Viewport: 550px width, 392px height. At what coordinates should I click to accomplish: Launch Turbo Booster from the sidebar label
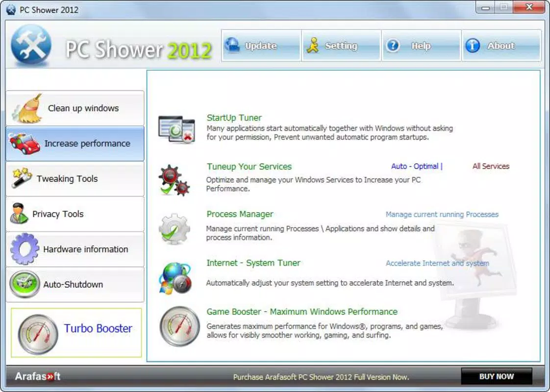98,328
